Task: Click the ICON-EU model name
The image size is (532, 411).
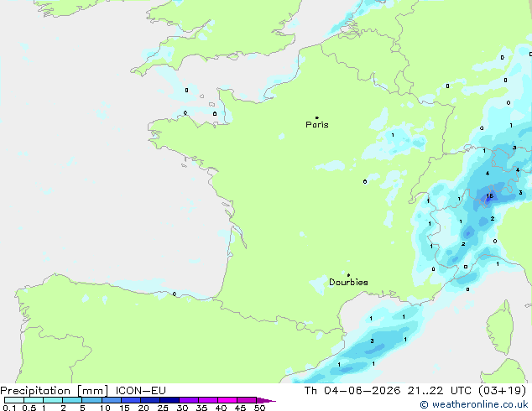Action: pyautogui.click(x=140, y=391)
